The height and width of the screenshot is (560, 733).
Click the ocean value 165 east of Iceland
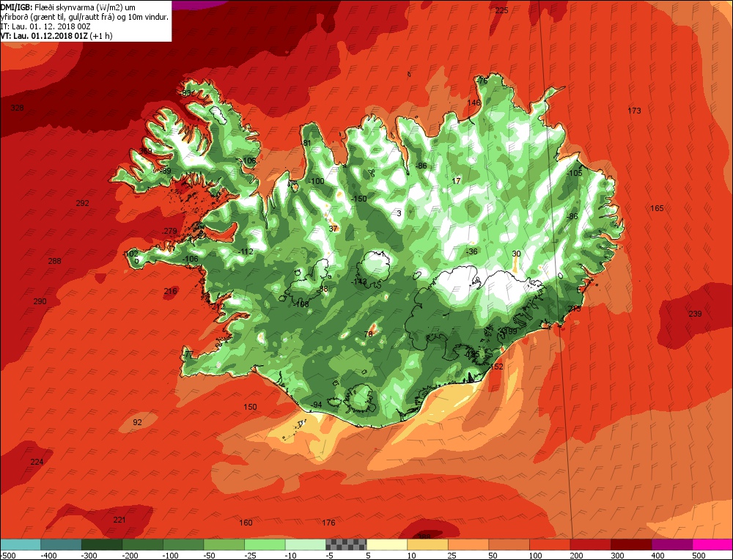pos(657,208)
